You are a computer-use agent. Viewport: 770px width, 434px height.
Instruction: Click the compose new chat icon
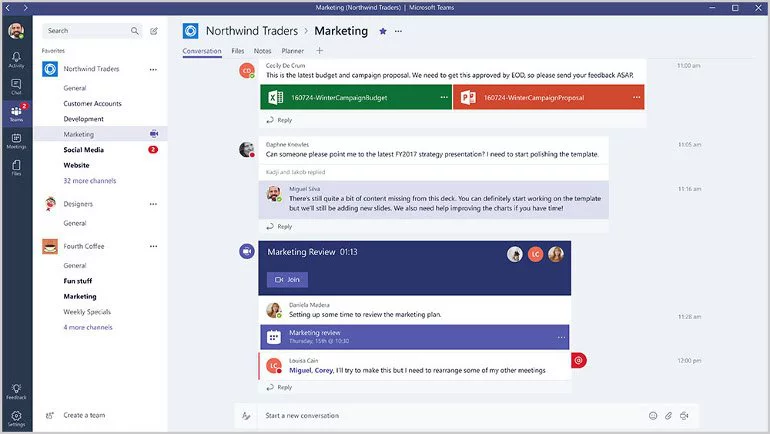coord(154,31)
